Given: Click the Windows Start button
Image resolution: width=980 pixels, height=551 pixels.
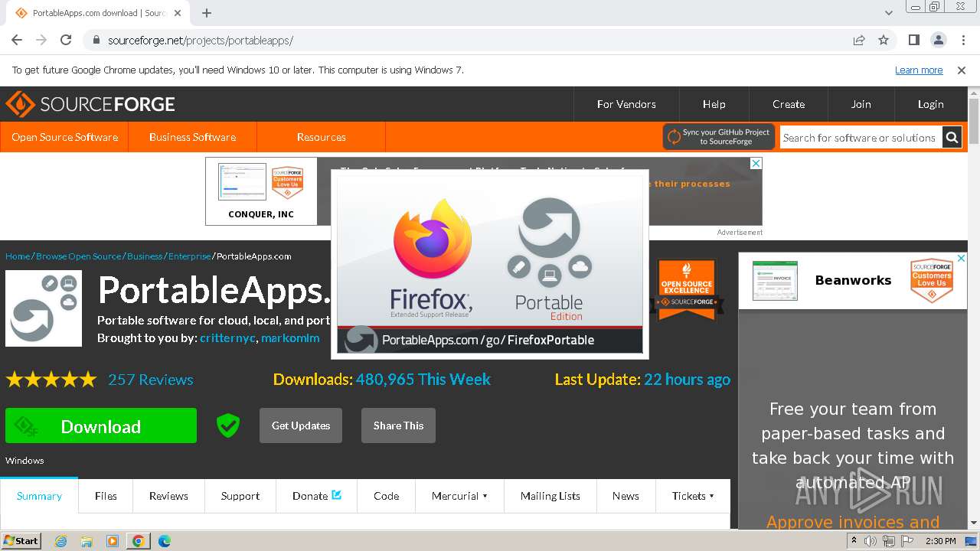Looking at the screenshot, I should coord(21,541).
